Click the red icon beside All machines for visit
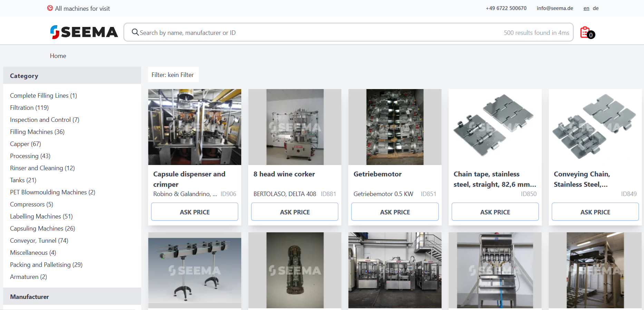 point(50,8)
